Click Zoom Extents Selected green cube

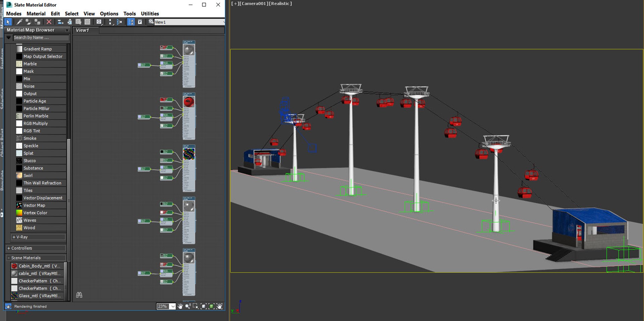pos(211,306)
